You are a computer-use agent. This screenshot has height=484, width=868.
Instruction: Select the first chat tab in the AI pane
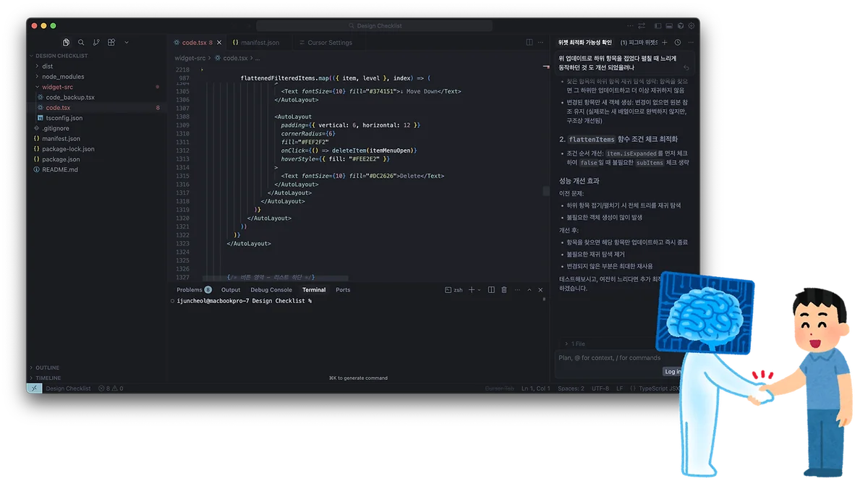[x=585, y=43]
